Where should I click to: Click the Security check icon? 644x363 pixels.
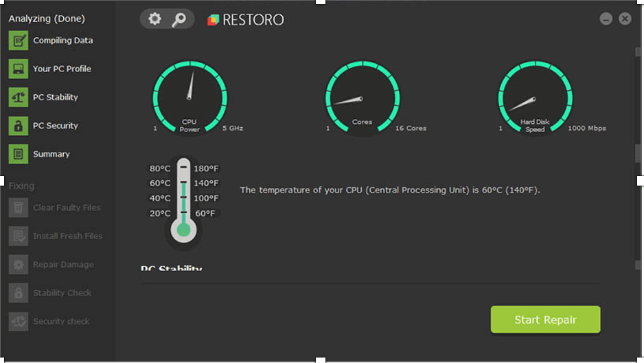(19, 321)
